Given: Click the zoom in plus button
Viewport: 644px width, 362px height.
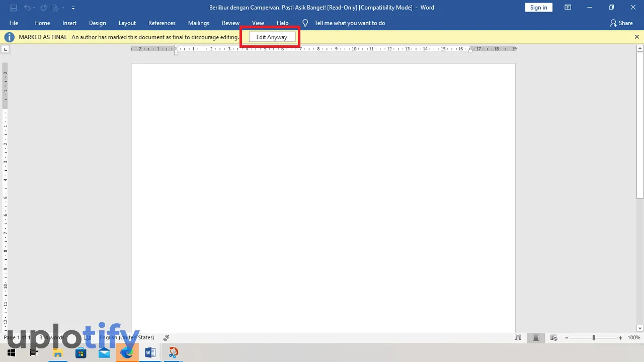Looking at the screenshot, I should pos(620,338).
